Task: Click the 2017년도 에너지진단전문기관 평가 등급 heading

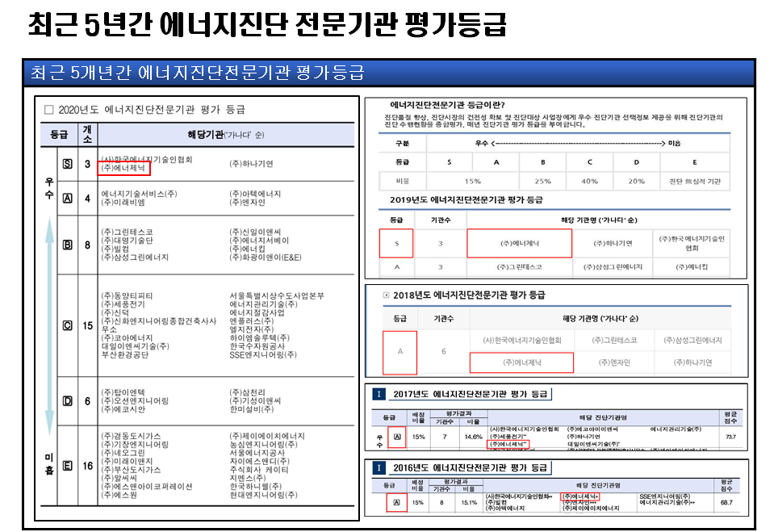Action: point(471,394)
